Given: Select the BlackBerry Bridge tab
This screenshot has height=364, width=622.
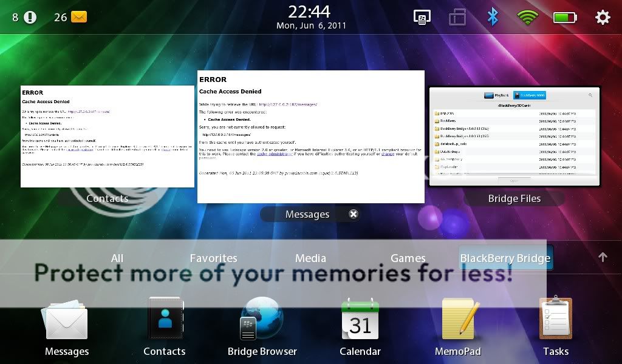Looking at the screenshot, I should point(505,258).
